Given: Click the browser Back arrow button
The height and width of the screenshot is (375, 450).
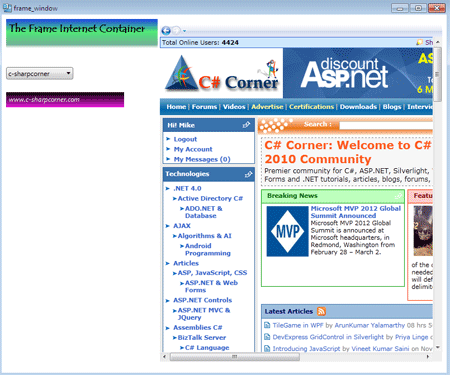Looking at the screenshot, I should pyautogui.click(x=166, y=31).
